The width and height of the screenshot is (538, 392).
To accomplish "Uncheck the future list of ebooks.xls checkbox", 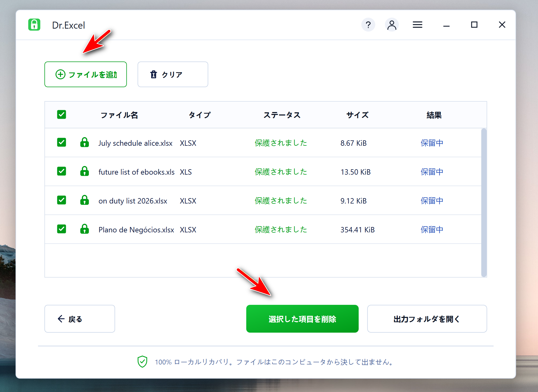I will coord(62,171).
